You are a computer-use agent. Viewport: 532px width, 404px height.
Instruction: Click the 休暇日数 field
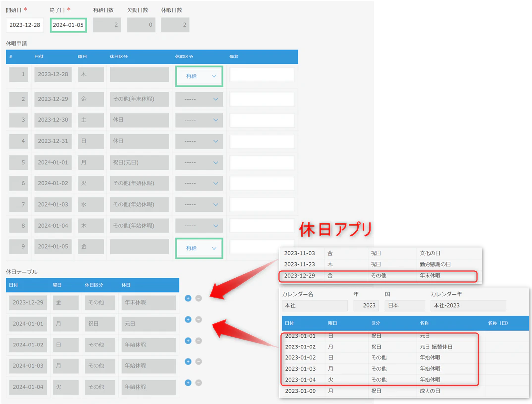(175, 25)
